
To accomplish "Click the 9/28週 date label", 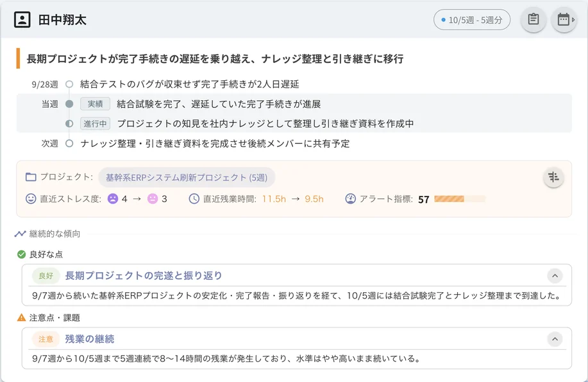I will [45, 85].
